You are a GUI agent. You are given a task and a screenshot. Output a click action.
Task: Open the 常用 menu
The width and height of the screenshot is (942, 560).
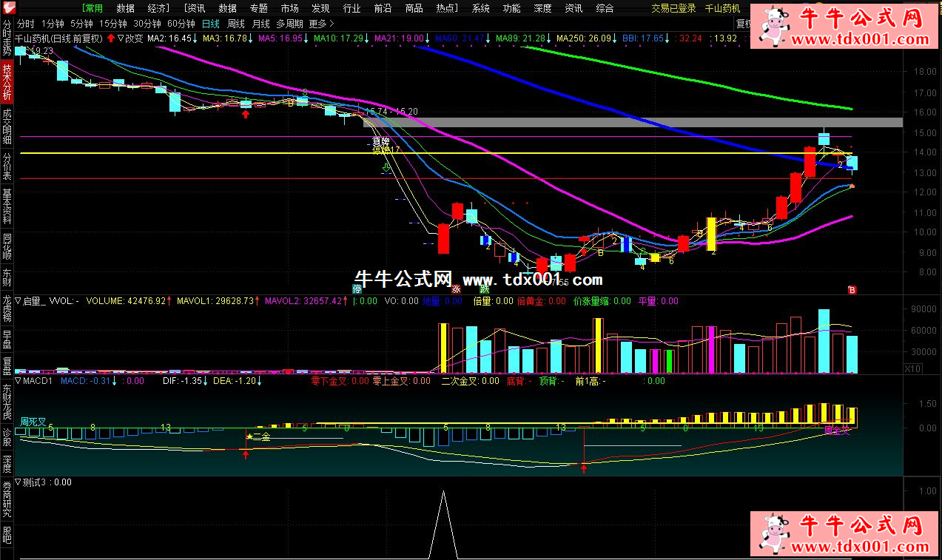point(92,8)
